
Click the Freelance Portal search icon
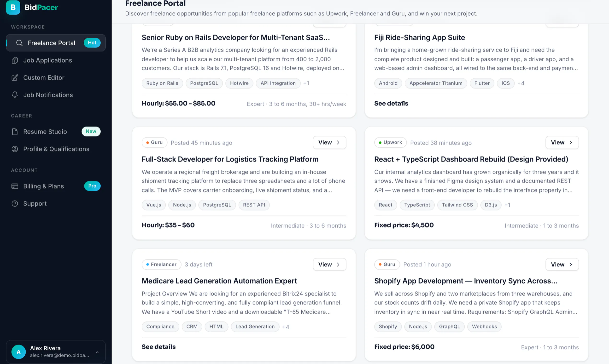[x=19, y=43]
